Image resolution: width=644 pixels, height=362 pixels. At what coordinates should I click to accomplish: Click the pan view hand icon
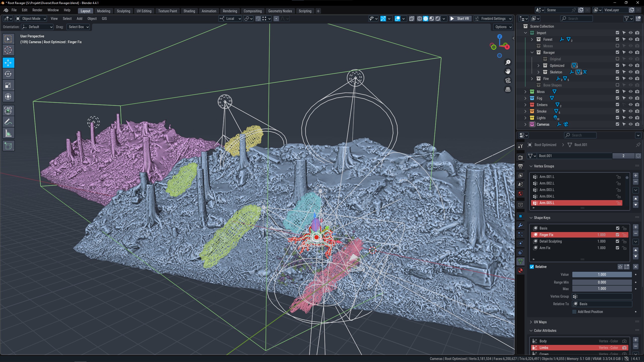pyautogui.click(x=508, y=71)
